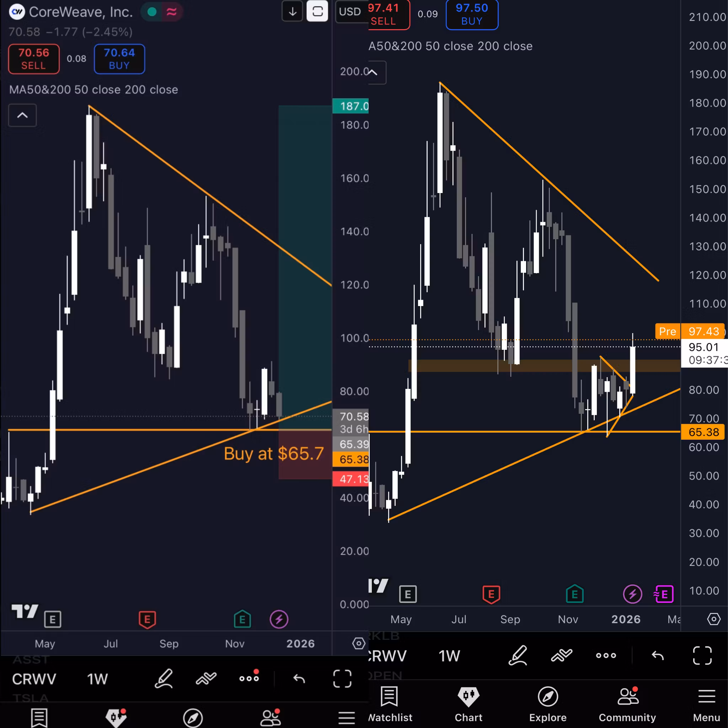The height and width of the screenshot is (728, 728).
Task: Tap fullscreen icon on right chart
Action: tap(702, 655)
